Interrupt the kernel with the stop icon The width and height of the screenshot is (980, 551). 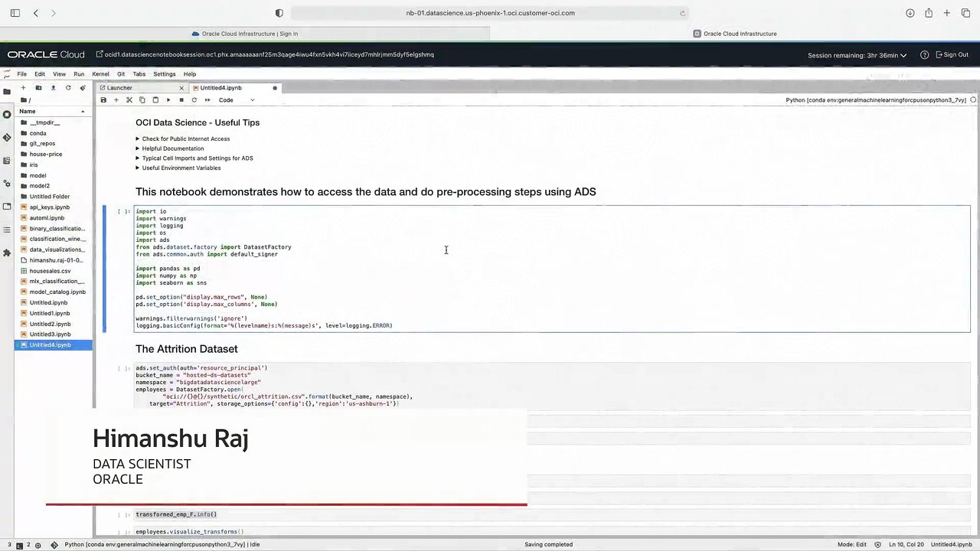(181, 100)
